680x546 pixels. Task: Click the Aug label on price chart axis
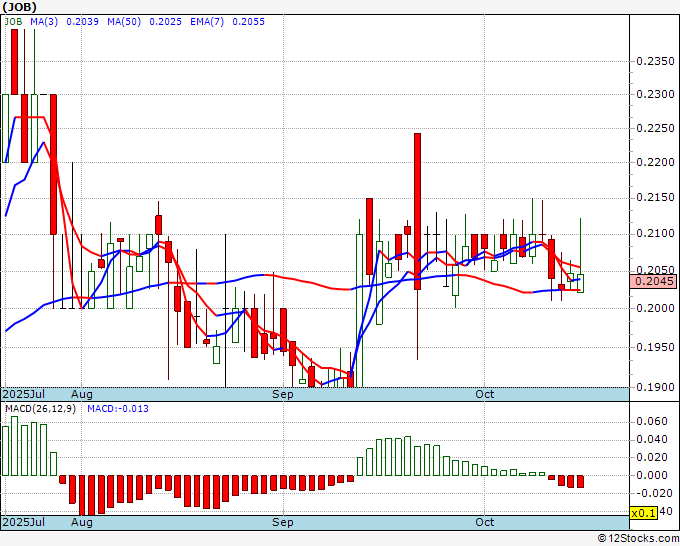click(x=82, y=394)
